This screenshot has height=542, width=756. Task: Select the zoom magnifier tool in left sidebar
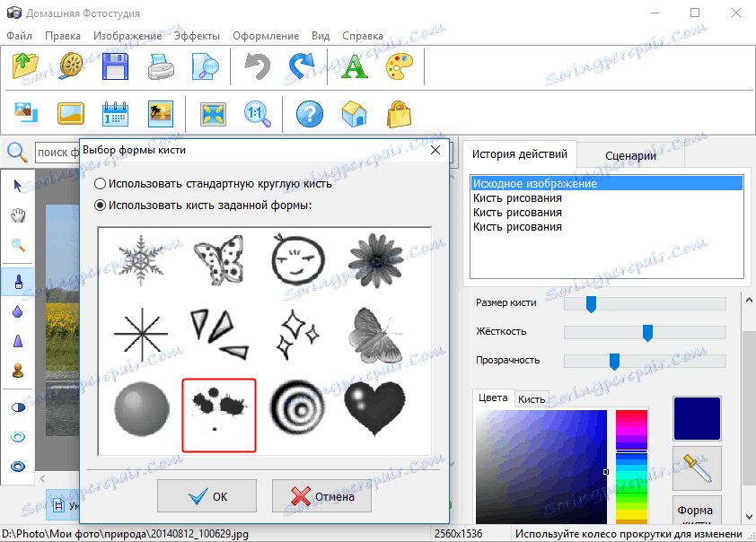(18, 245)
